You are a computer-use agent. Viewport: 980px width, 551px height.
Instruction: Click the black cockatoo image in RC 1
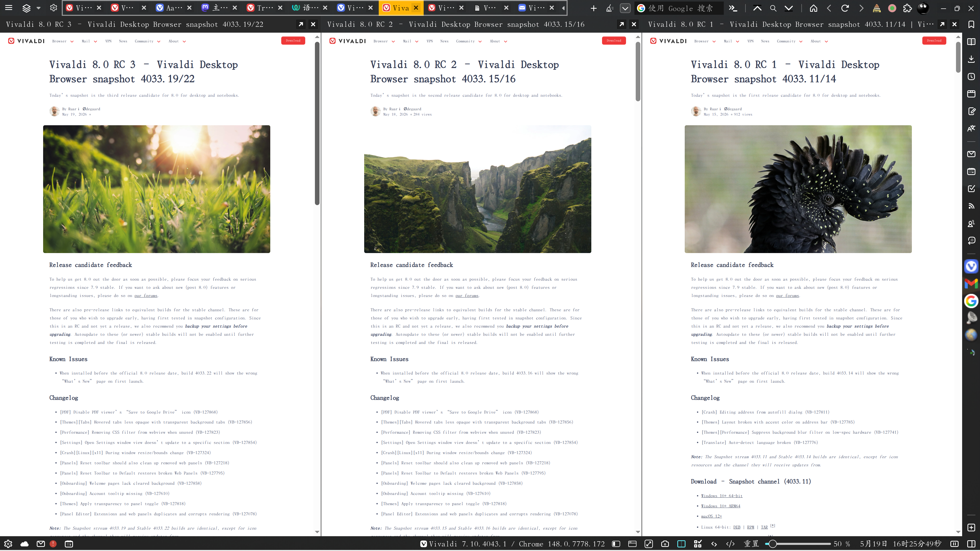(x=798, y=189)
